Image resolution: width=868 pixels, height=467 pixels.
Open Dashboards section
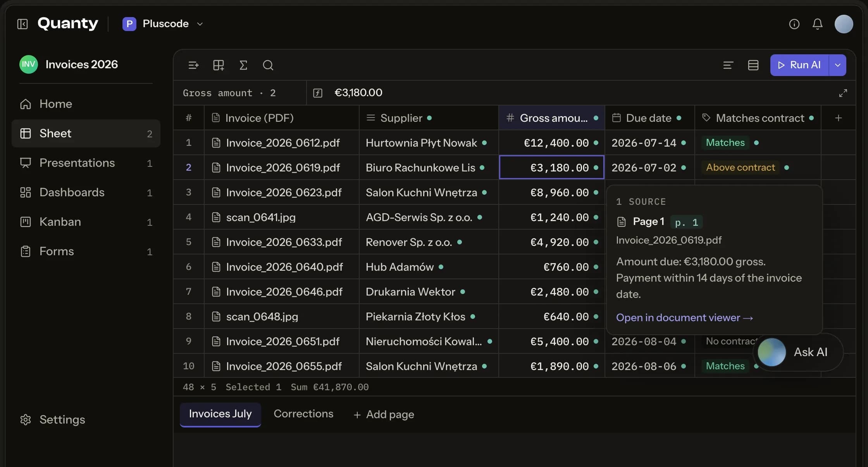click(86, 192)
